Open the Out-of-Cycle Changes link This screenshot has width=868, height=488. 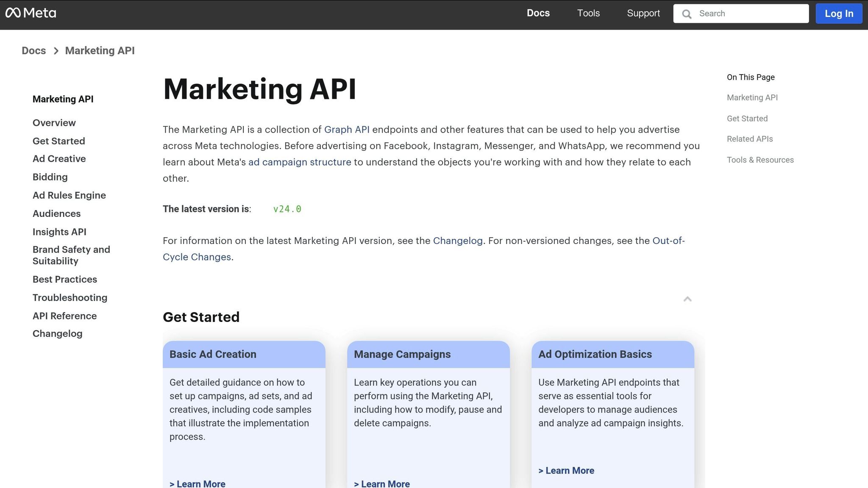pyautogui.click(x=197, y=257)
